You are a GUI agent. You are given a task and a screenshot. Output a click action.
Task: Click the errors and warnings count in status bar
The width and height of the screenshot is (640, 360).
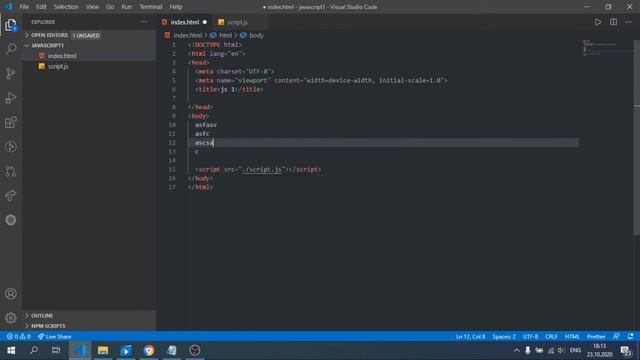[x=18, y=336]
